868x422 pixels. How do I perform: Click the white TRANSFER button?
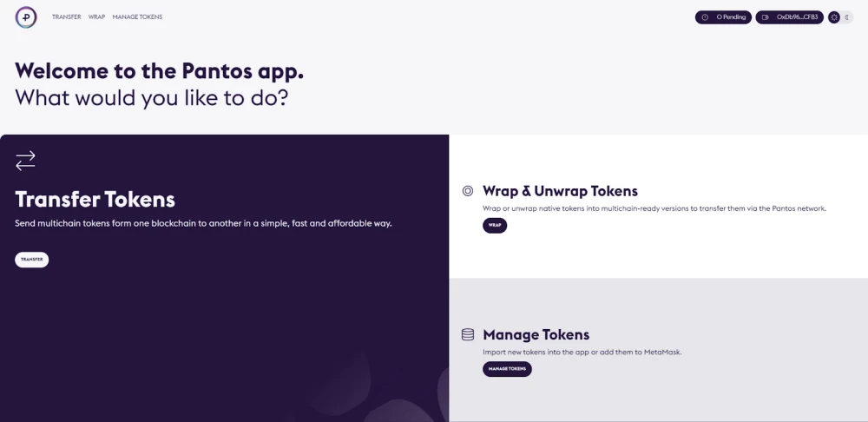[x=31, y=260]
